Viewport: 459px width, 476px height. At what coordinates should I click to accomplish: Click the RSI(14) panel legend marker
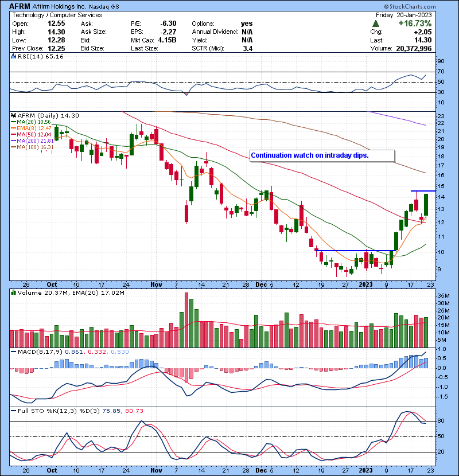click(12, 57)
